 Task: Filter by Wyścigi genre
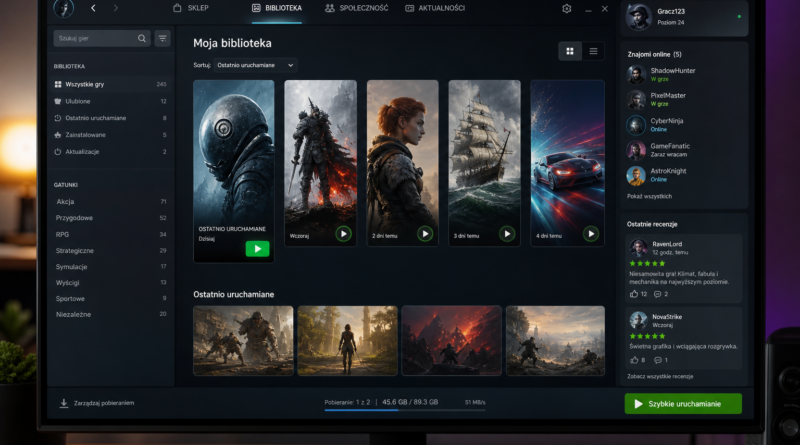point(111,283)
